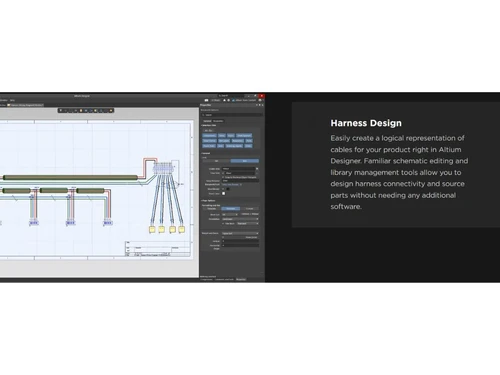Toggle the Net Labels filter button
Image resolution: width=500 pixels, height=375 pixels.
click(224, 141)
